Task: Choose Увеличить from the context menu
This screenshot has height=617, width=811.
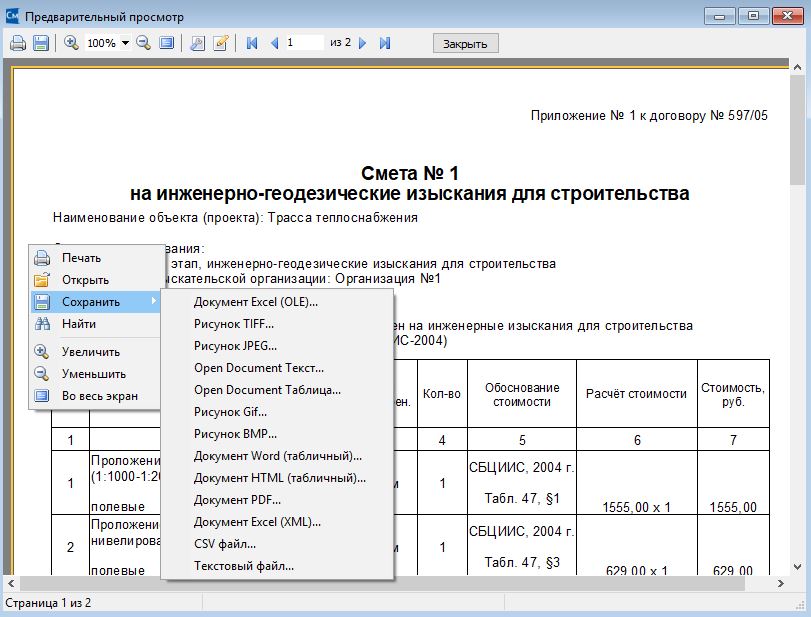Action: click(95, 352)
